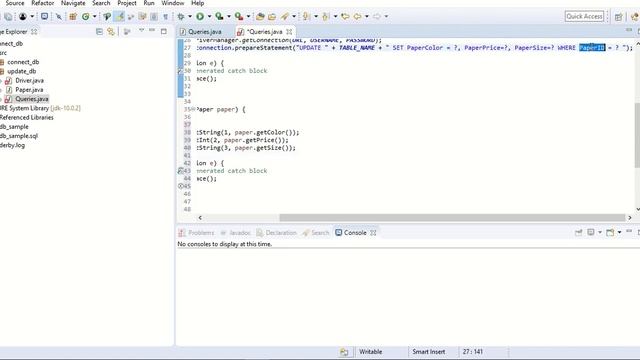Click the Previous Annotation icon

pyautogui.click(x=325, y=16)
